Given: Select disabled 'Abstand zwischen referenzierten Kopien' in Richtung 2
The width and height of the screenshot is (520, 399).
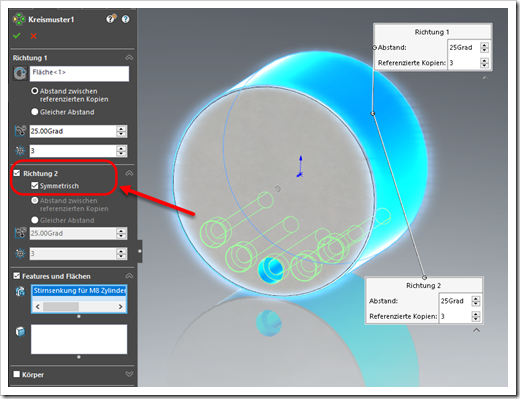Looking at the screenshot, I should pos(35,200).
